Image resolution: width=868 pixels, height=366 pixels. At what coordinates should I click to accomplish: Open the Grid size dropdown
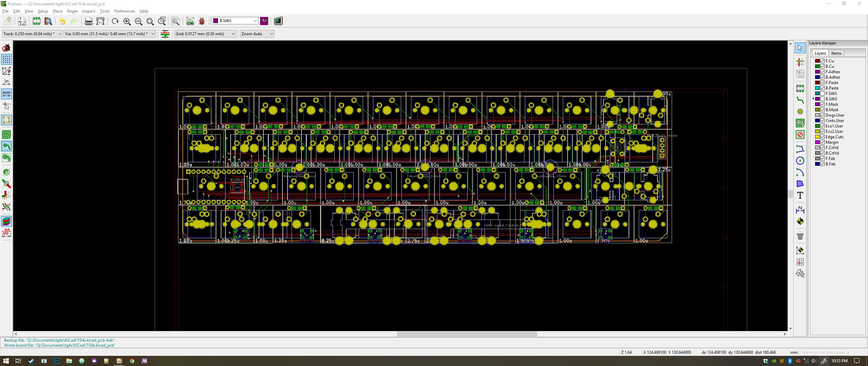[x=233, y=34]
